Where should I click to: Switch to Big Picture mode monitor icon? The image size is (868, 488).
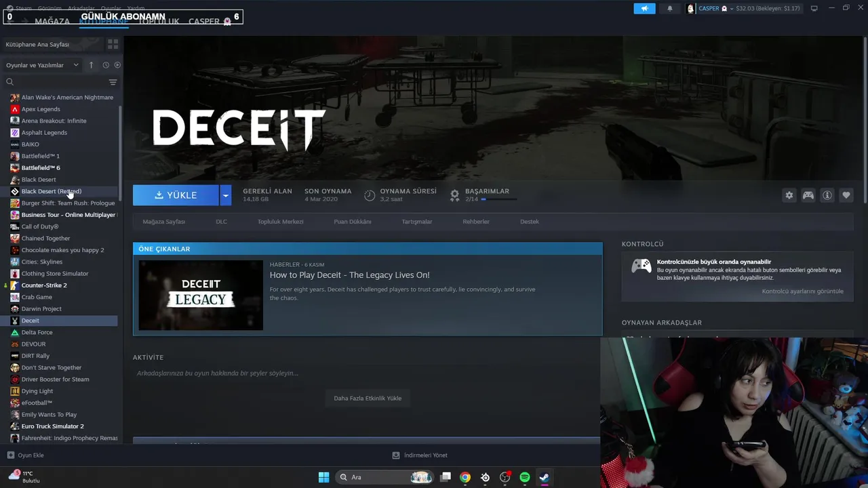814,9
